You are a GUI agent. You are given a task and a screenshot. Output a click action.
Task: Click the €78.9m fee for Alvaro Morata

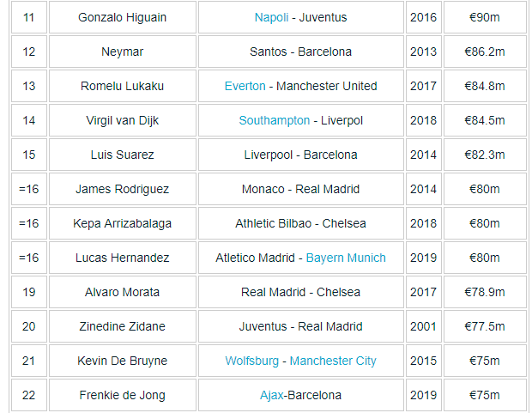pyautogui.click(x=484, y=292)
